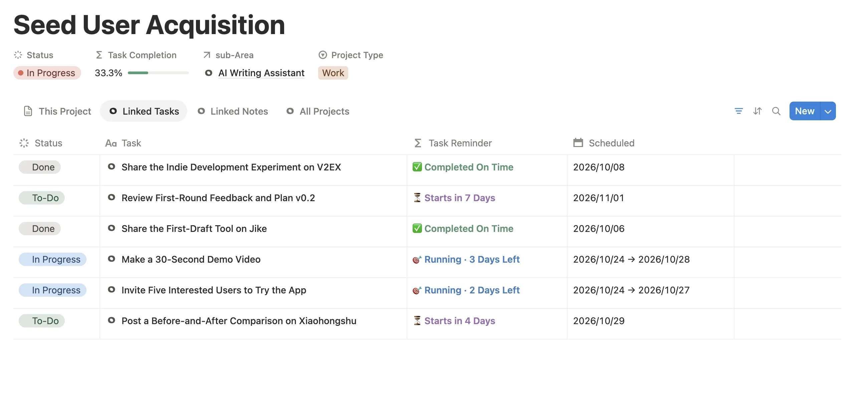Open the AI Writing Assistant sub-Area link
The image size is (868, 401).
[x=261, y=73]
